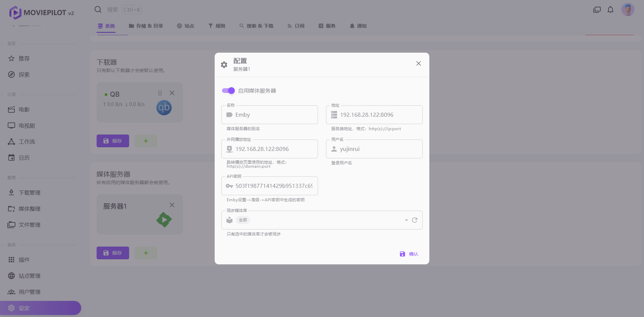The width and height of the screenshot is (644, 317).
Task: Expand the 同步媒体库 dropdown arrow
Action: click(406, 220)
